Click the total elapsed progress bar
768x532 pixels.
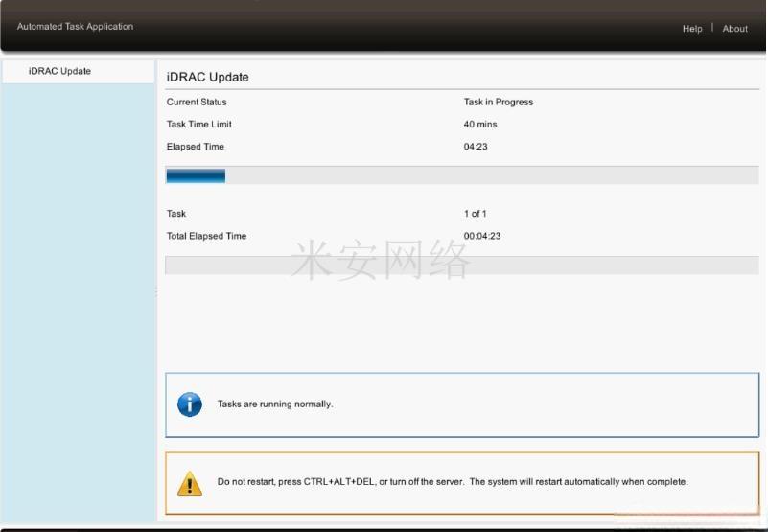pyautogui.click(x=462, y=265)
